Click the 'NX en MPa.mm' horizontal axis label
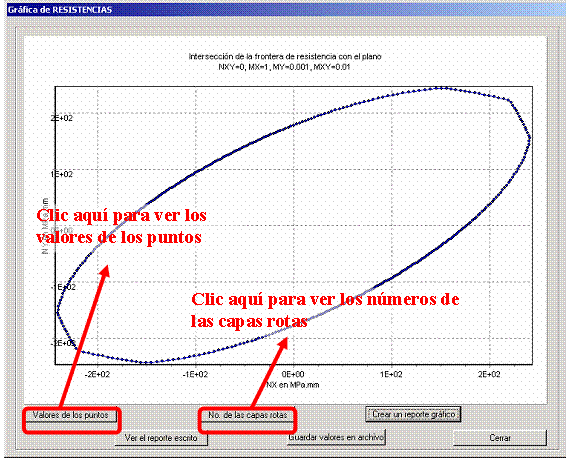 click(x=292, y=385)
